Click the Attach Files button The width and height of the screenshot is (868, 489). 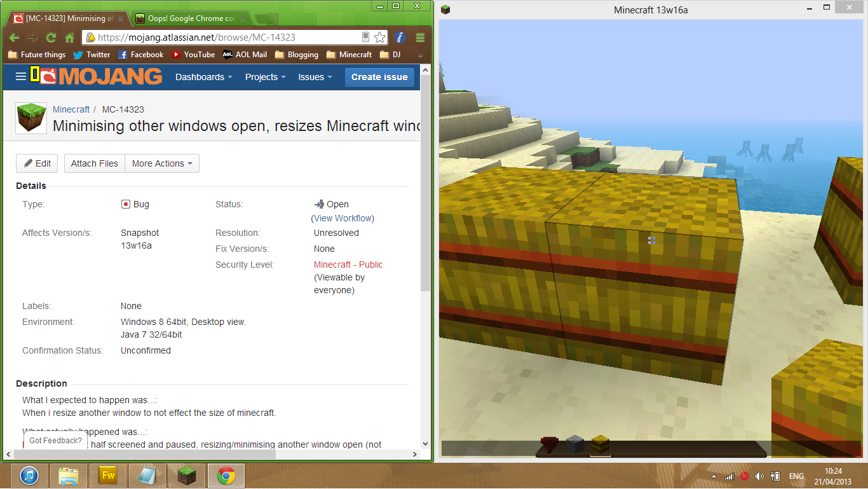(95, 163)
